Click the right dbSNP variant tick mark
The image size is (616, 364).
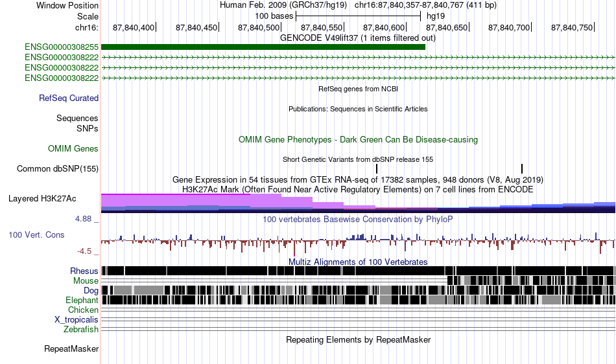(522, 168)
